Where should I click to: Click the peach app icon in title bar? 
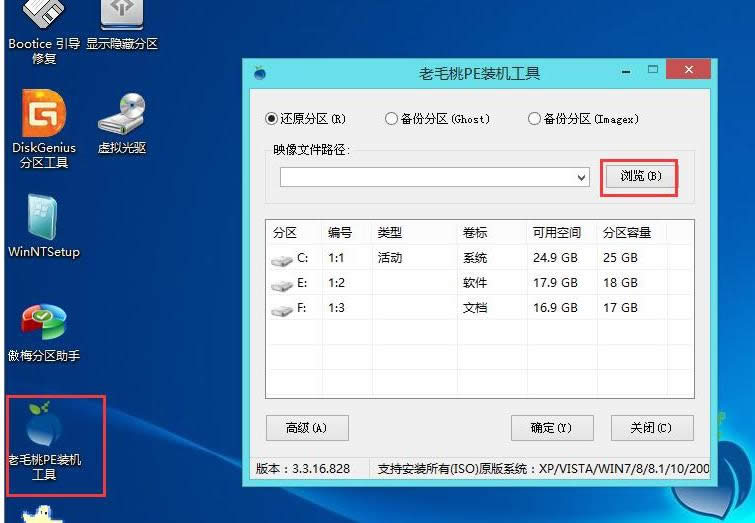260,73
